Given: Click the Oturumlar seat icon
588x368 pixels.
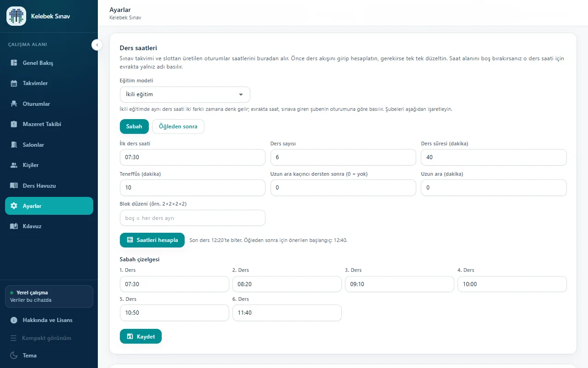Looking at the screenshot, I should point(14,104).
